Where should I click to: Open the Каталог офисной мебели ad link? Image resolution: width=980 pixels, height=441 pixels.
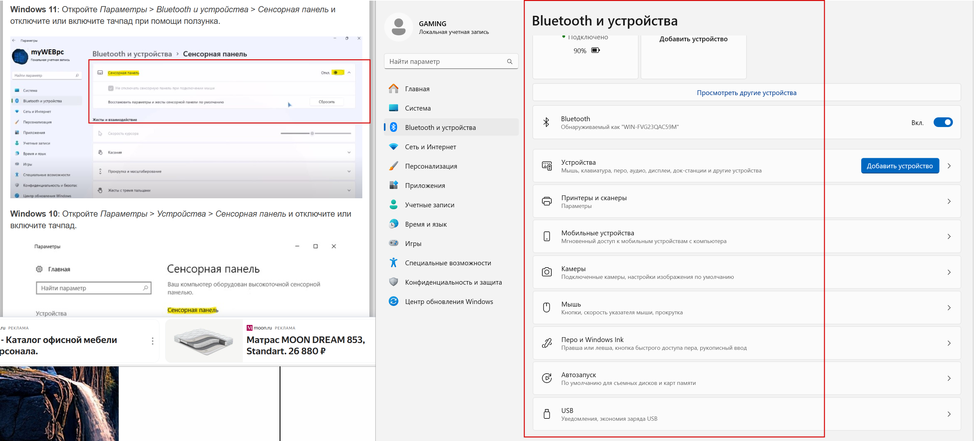click(x=59, y=345)
